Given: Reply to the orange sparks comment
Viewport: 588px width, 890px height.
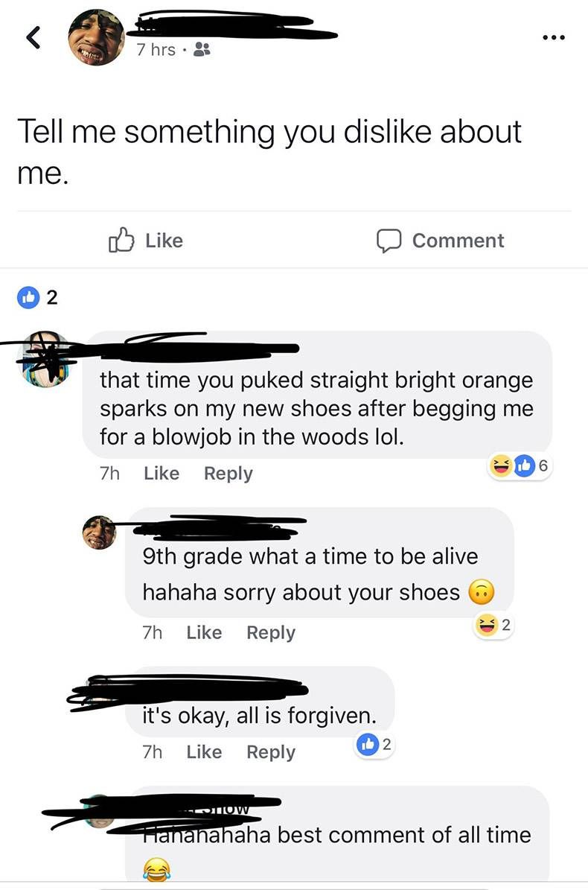Looking at the screenshot, I should [x=228, y=473].
